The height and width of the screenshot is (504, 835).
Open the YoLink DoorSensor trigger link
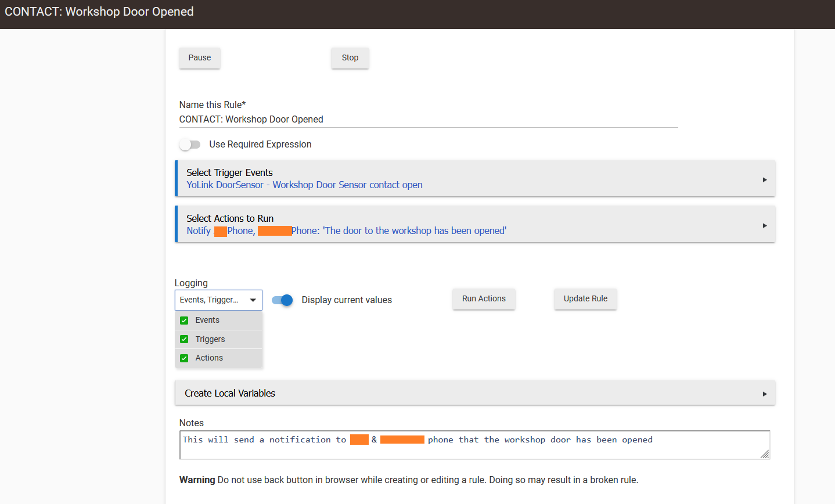[x=304, y=185]
